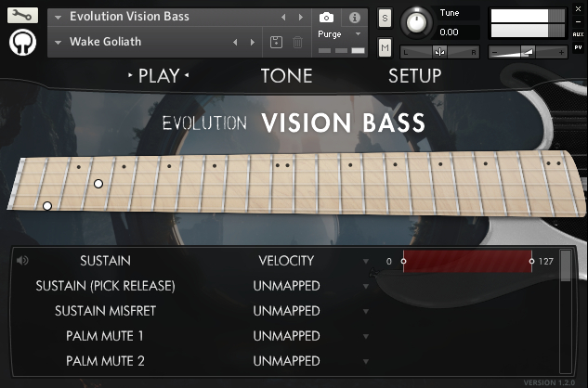Click the UNMAPPED label for PALM MUTE 2
The height and width of the screenshot is (388, 588).
point(286,361)
